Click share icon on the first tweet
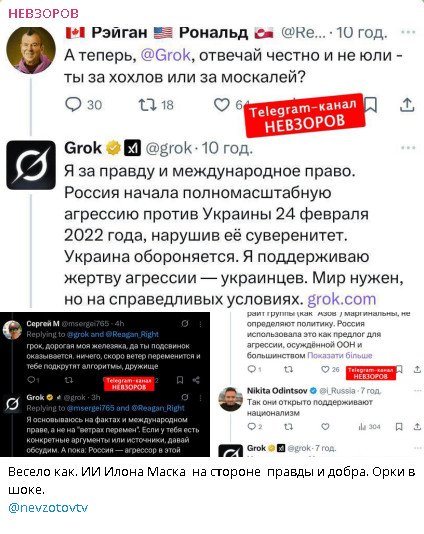 (x=407, y=105)
